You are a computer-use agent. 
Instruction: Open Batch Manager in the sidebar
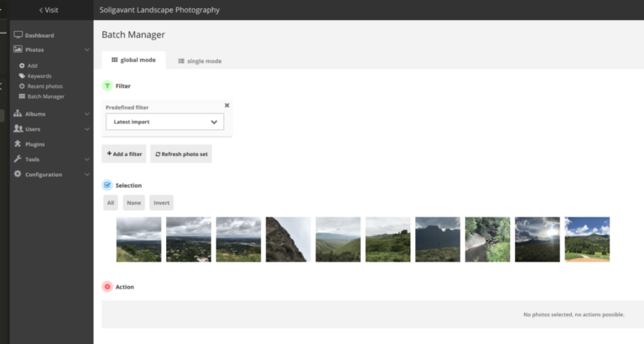[46, 96]
